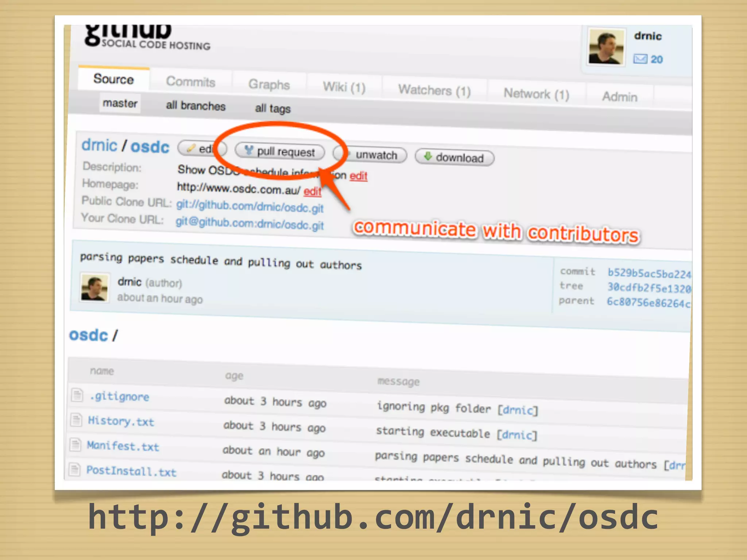Viewport: 747px width, 560px height.
Task: Open the commit hash b529b5ac link
Action: click(649, 273)
